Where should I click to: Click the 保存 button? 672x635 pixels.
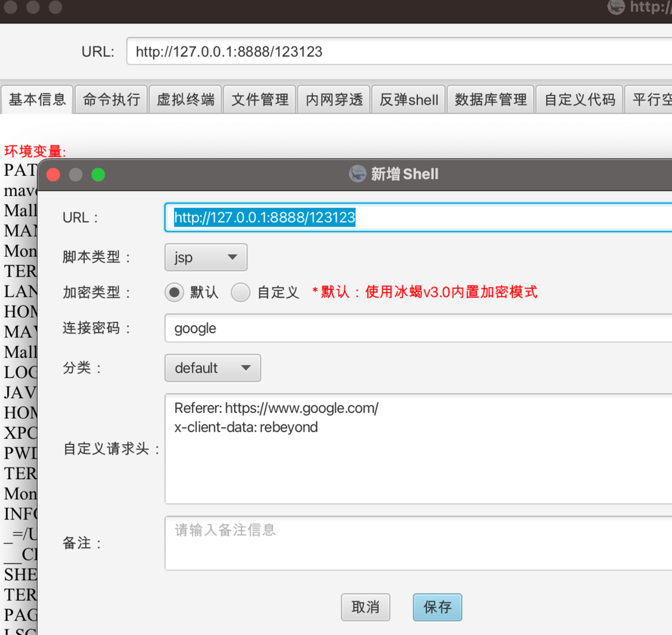(437, 607)
